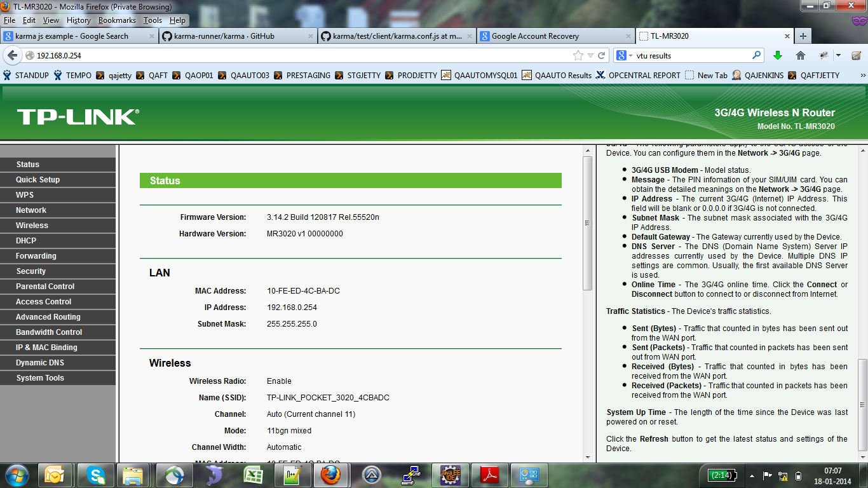Click the bug icon in Firefox toolbar
Screen dimensions: 868x488
pos(824,55)
